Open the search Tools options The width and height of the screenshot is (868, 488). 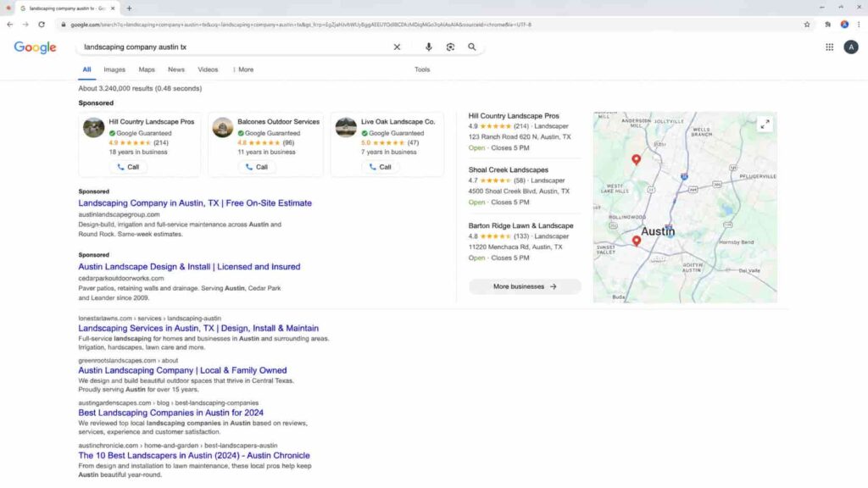422,69
